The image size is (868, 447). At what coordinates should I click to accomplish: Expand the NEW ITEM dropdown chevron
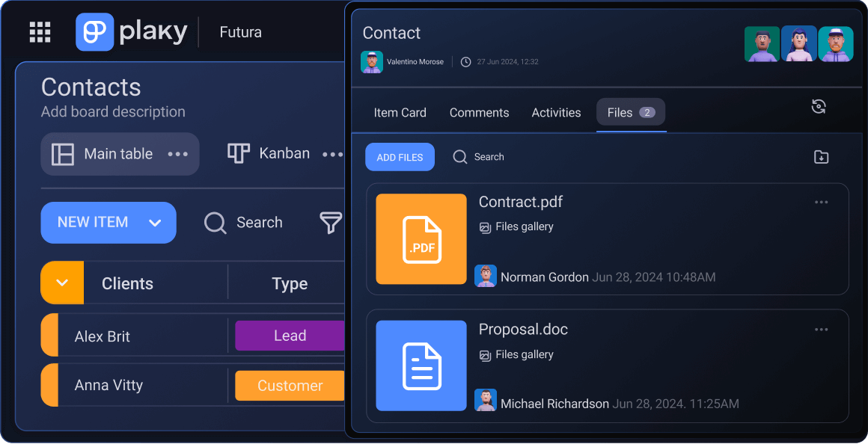click(156, 222)
